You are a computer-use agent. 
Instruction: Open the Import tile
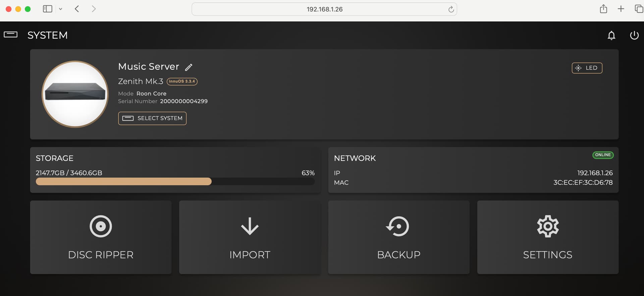point(250,237)
